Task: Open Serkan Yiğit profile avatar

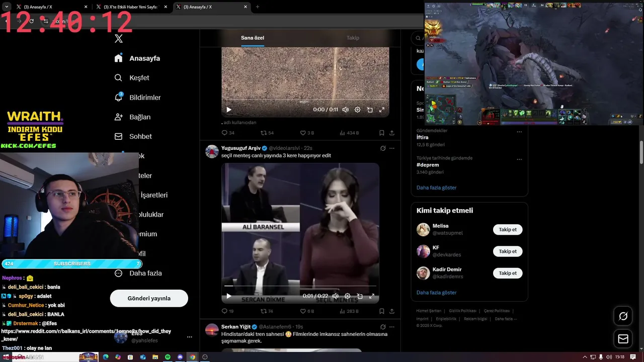Action: click(x=212, y=330)
